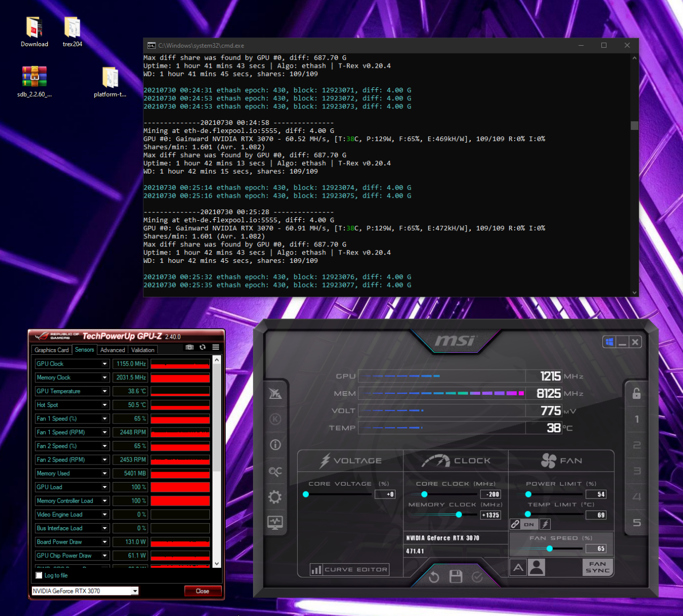683x616 pixels.
Task: Click the Memory Clock slider handle
Action: [x=459, y=514]
